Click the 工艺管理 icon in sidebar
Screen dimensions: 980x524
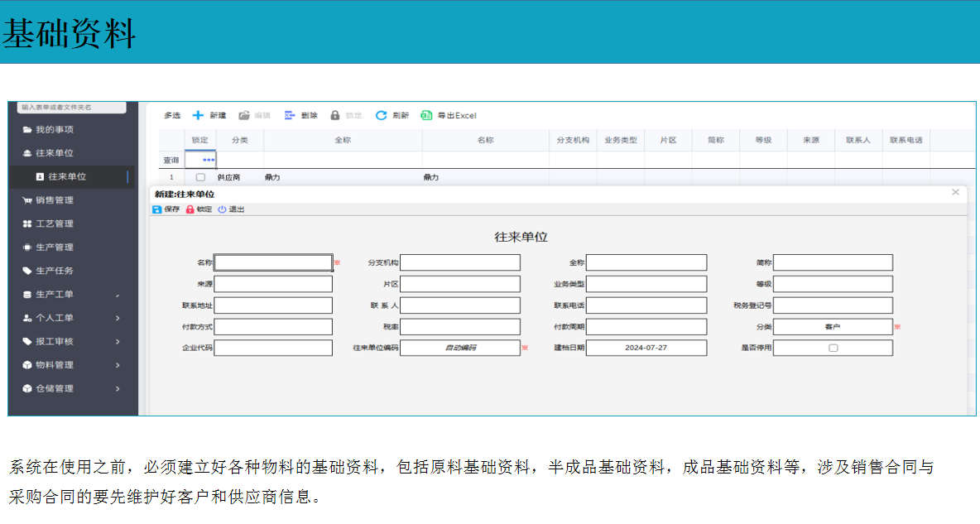[x=26, y=224]
